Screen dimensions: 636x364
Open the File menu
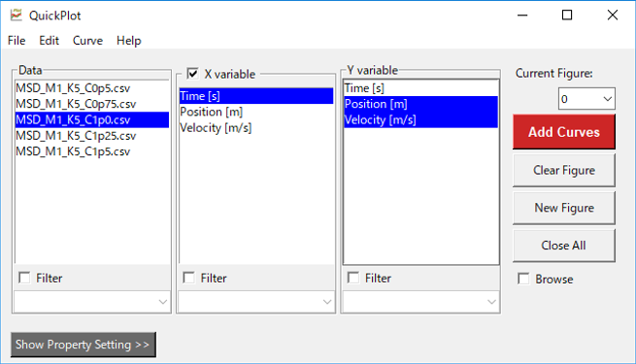[17, 41]
